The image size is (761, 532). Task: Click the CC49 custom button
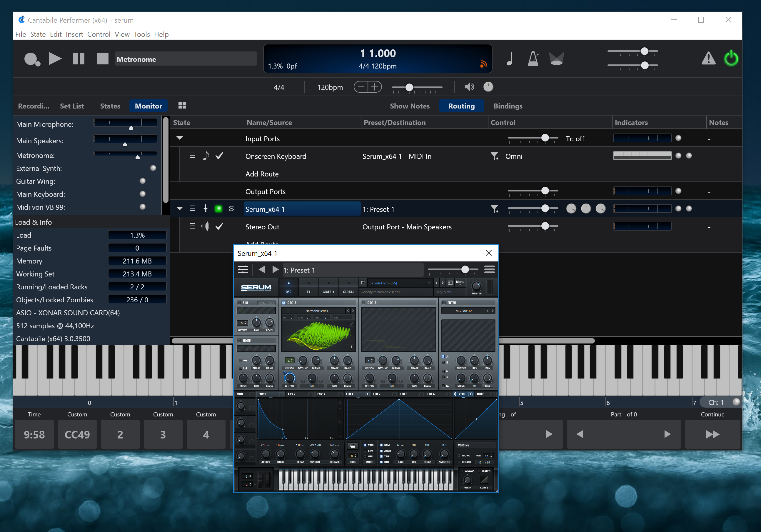click(x=77, y=434)
